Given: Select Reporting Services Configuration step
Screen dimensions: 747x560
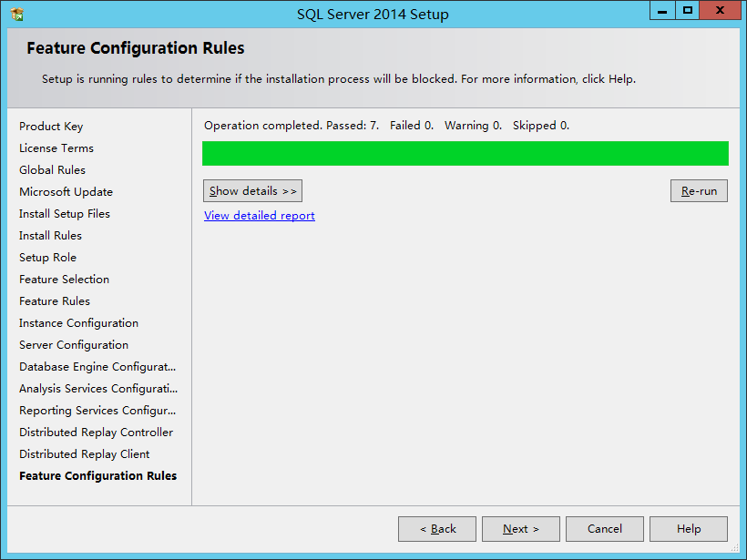Looking at the screenshot, I should (x=97, y=411).
